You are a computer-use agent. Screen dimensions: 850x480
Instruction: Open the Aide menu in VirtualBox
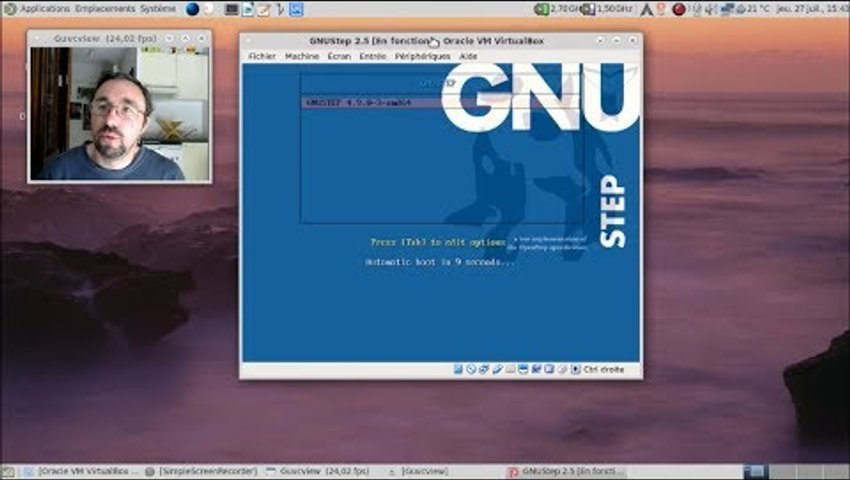(x=468, y=56)
